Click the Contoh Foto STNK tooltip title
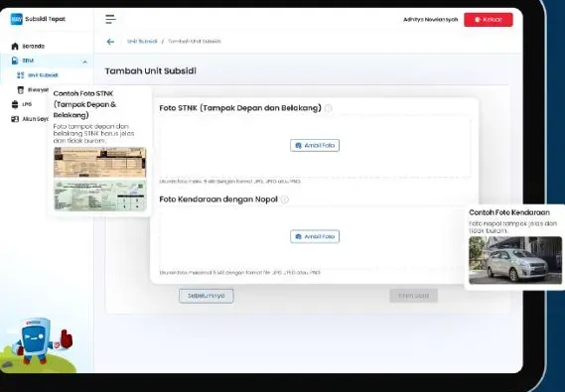The height and width of the screenshot is (392, 565). 85,104
